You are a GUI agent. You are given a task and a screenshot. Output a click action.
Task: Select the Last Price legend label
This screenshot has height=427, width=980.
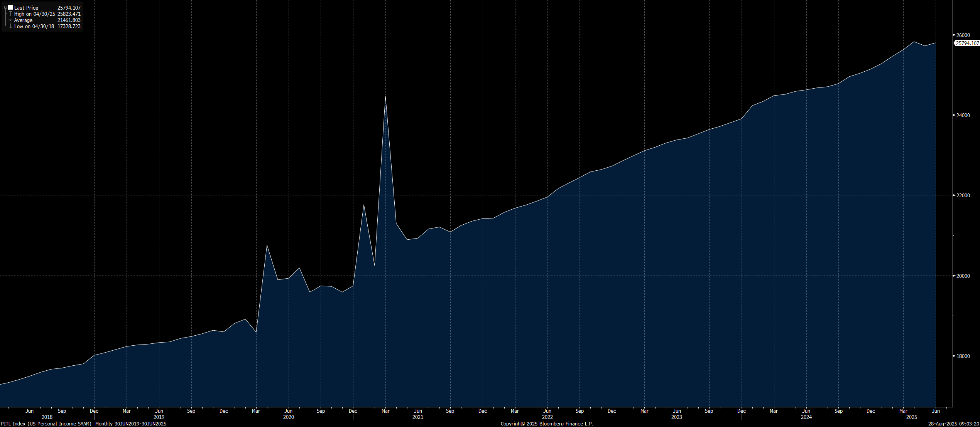[x=26, y=8]
